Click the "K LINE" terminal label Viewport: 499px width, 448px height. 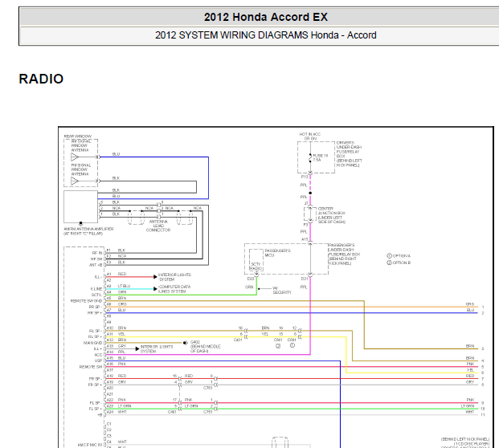coord(96,289)
